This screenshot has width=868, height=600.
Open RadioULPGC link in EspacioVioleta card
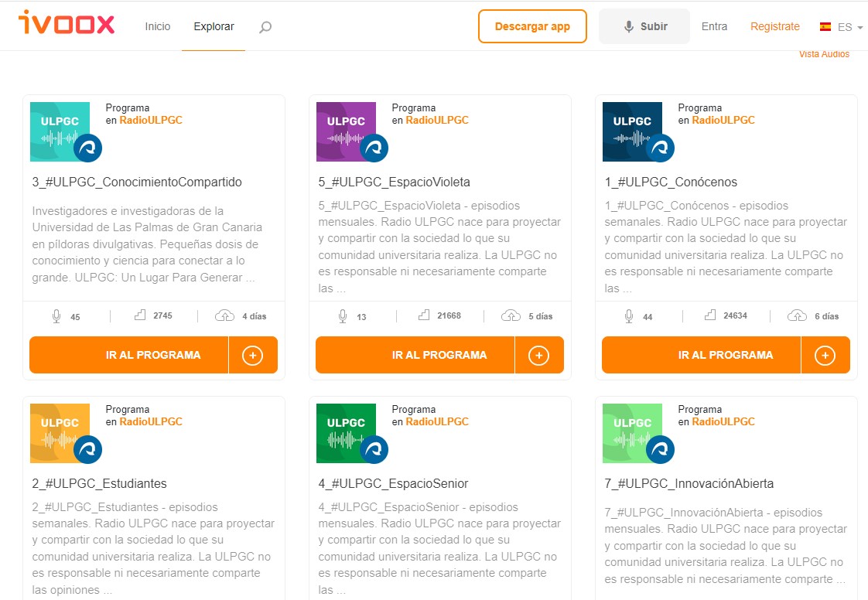click(437, 120)
